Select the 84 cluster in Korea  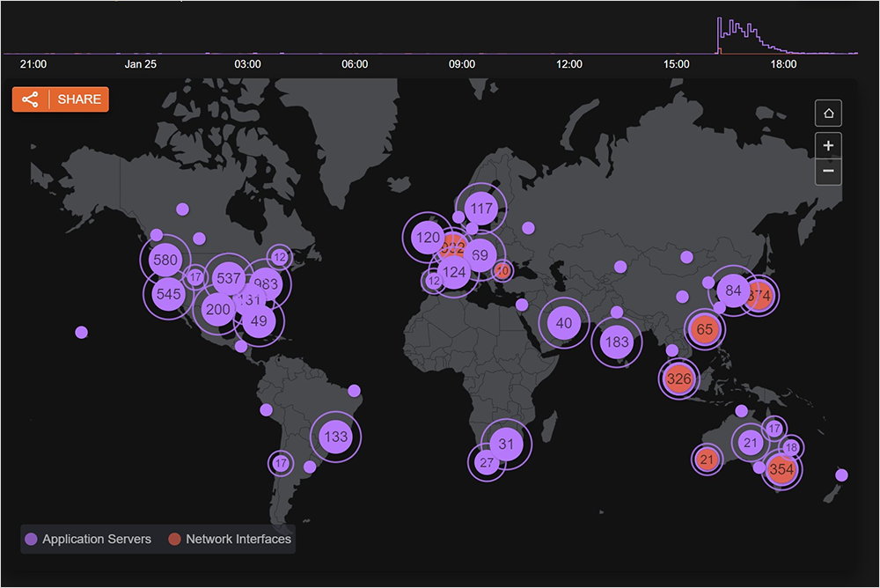[x=733, y=290]
